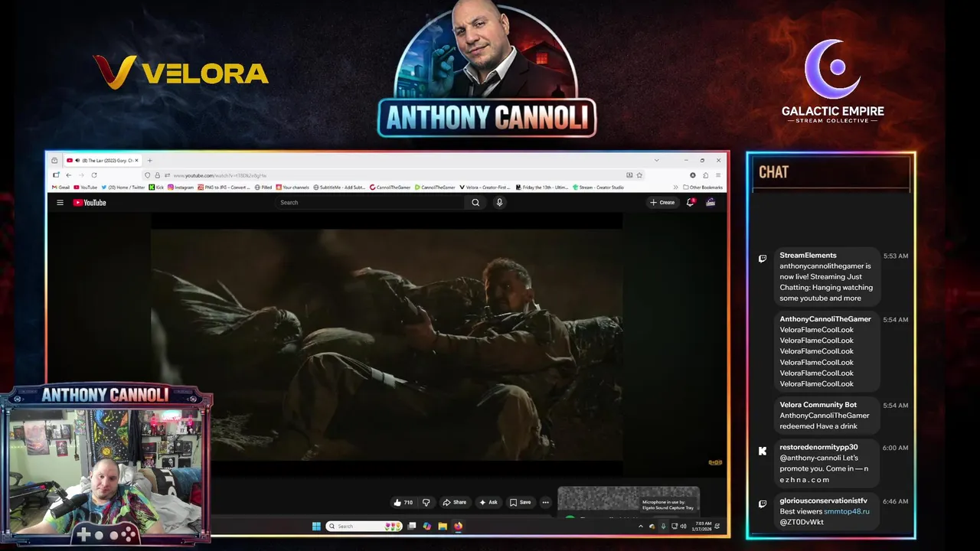Go back in browser history
This screenshot has width=980, height=551.
[69, 175]
